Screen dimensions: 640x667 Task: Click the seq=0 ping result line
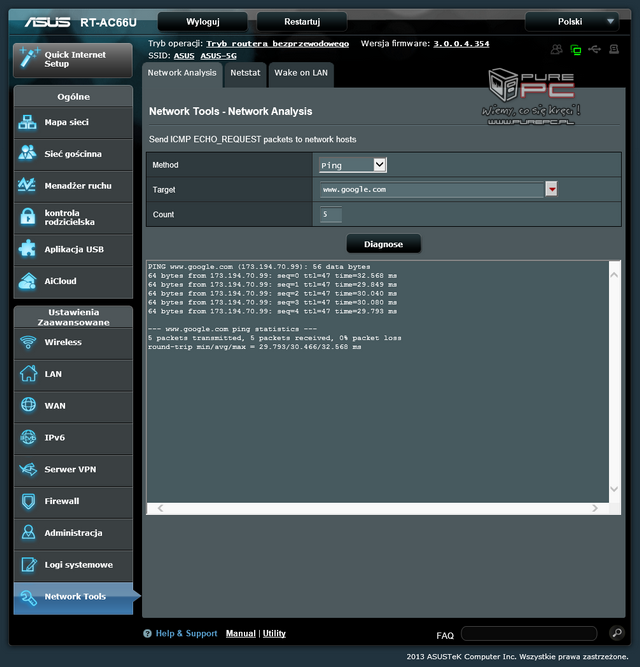click(273, 276)
